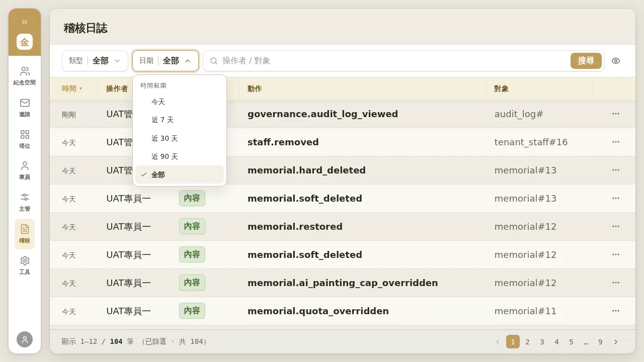Go to page 5

tap(571, 342)
